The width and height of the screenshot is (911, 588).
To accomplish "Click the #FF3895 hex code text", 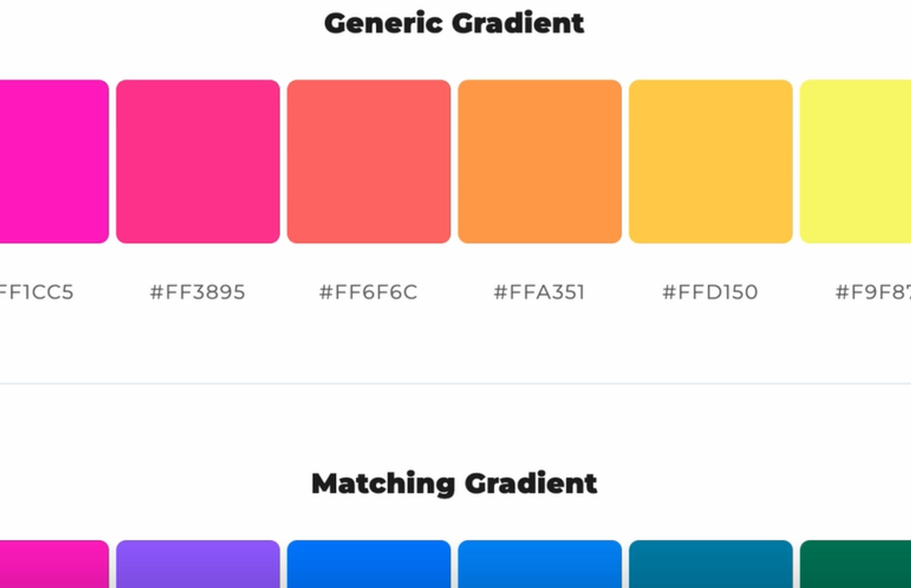I will [x=198, y=292].
